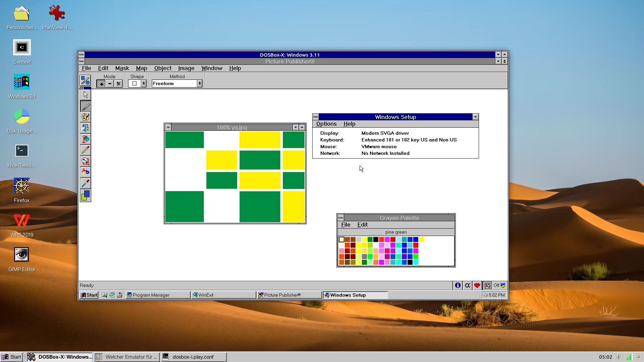Select the magnifier Zoom tool
Screen dimensions: 644x362
(86, 161)
